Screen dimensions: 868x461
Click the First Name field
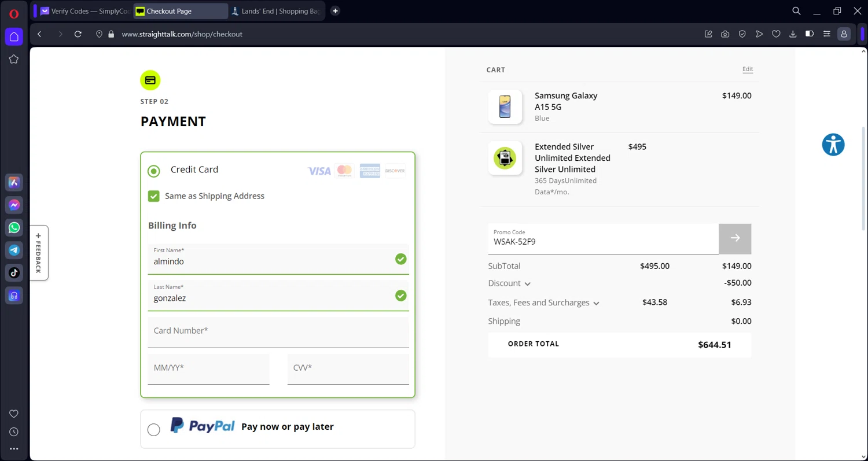click(x=278, y=259)
